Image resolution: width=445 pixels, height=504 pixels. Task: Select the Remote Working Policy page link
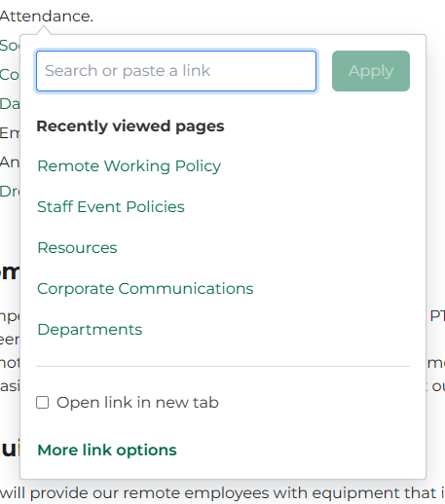[129, 166]
